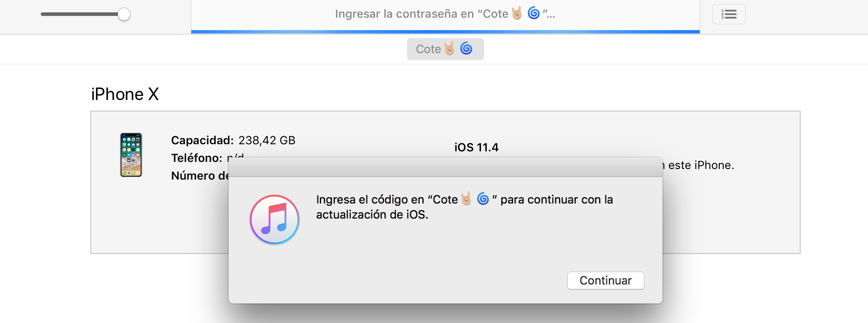Click the "Capacidad:" label
The image size is (868, 323).
pos(202,141)
